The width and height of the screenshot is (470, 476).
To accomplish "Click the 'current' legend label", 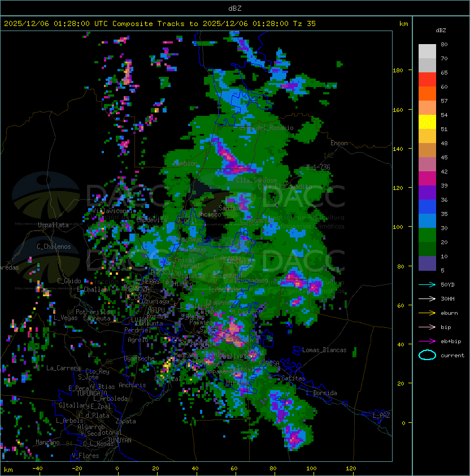I will pyautogui.click(x=452, y=356).
